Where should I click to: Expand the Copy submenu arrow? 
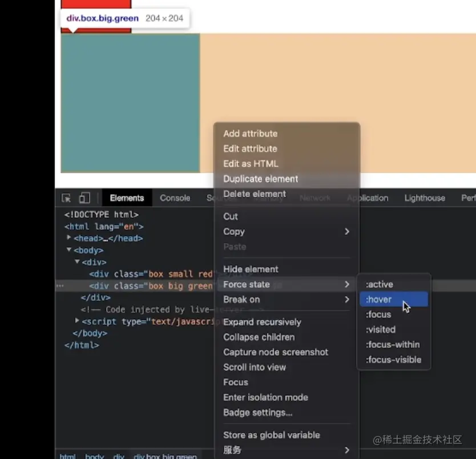pos(347,232)
